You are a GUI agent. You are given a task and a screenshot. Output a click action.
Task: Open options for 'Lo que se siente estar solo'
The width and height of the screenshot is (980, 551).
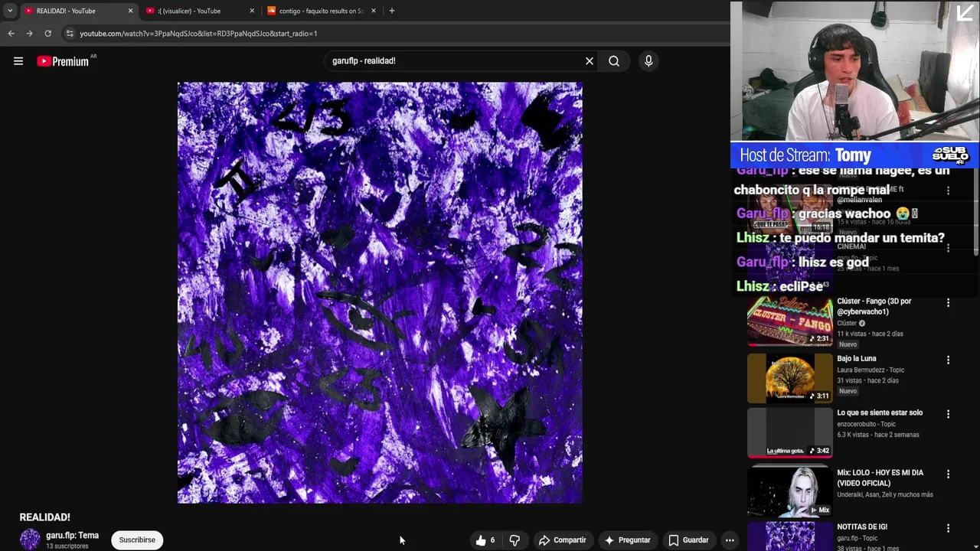pyautogui.click(x=948, y=414)
